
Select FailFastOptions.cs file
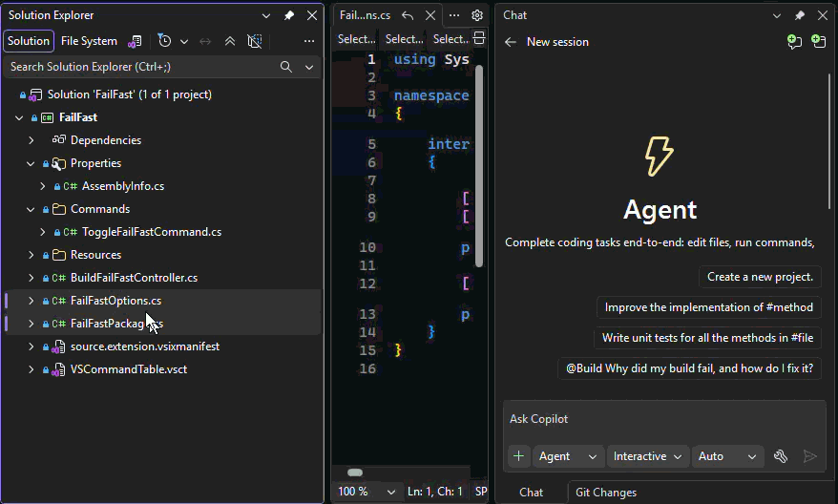(x=116, y=301)
